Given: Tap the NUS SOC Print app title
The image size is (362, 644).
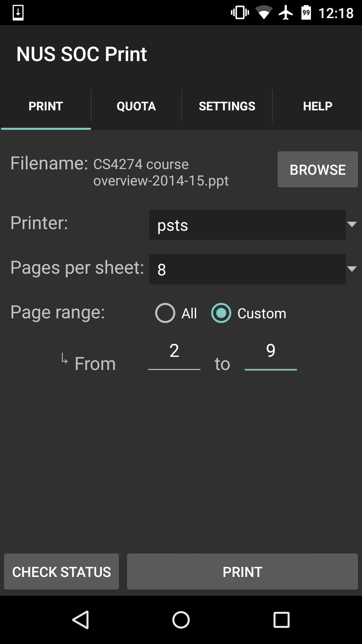Looking at the screenshot, I should (x=82, y=54).
